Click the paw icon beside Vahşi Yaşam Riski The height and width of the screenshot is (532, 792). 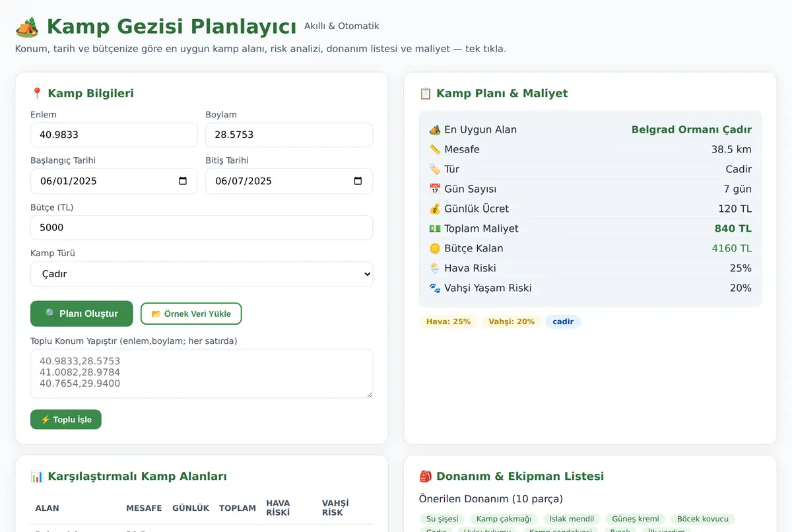(434, 288)
